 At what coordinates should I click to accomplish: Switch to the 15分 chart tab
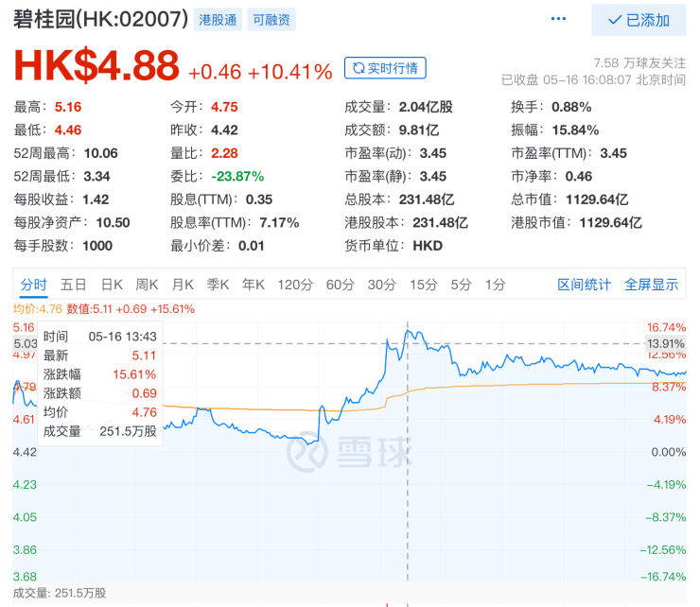[424, 285]
